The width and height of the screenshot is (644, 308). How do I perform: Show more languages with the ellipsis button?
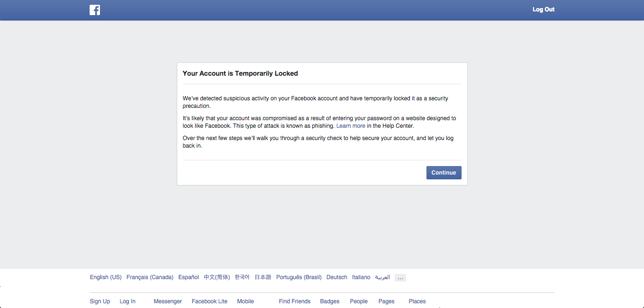click(x=400, y=278)
